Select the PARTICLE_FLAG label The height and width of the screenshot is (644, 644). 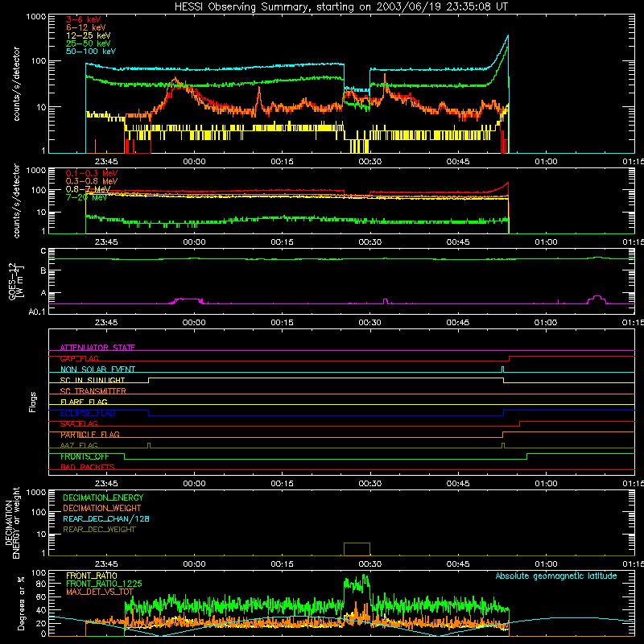[x=90, y=435]
